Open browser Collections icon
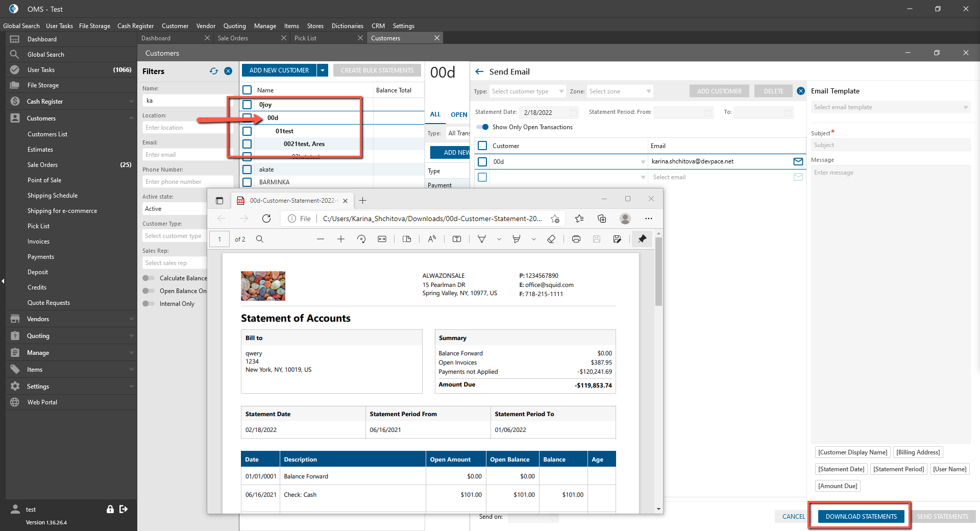Screen dimensions: 980x531 pos(602,219)
